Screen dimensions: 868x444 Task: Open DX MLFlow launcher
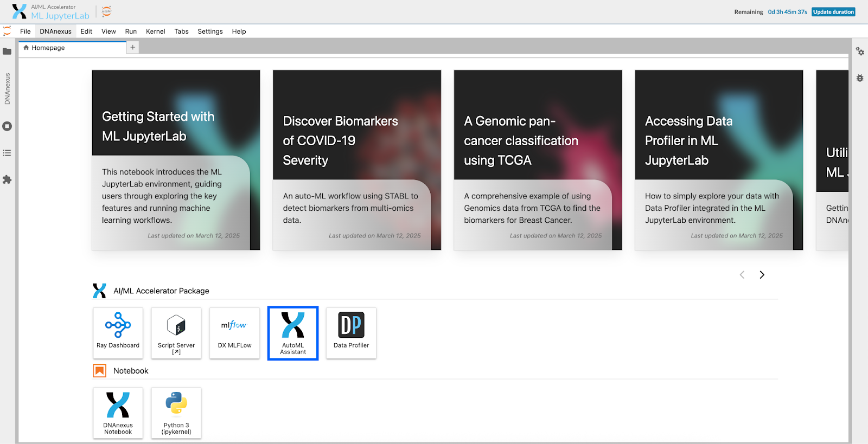(234, 332)
